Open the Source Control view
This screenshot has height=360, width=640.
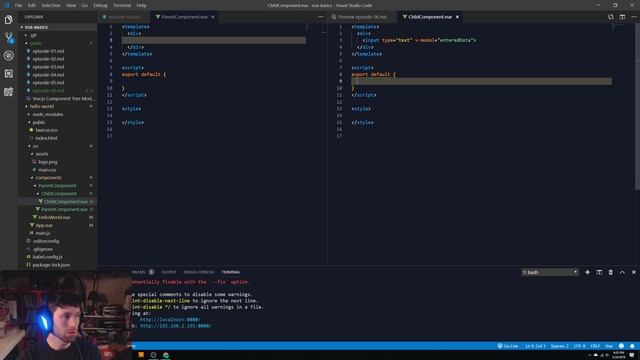[x=9, y=38]
